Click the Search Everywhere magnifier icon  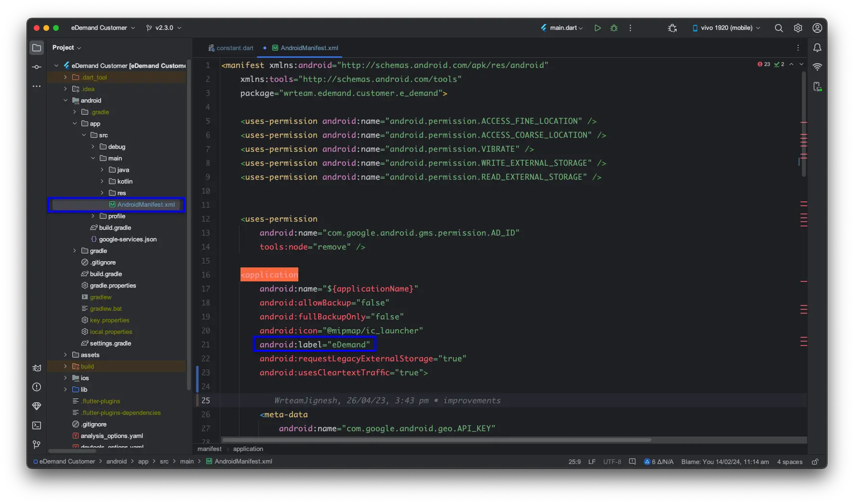779,28
